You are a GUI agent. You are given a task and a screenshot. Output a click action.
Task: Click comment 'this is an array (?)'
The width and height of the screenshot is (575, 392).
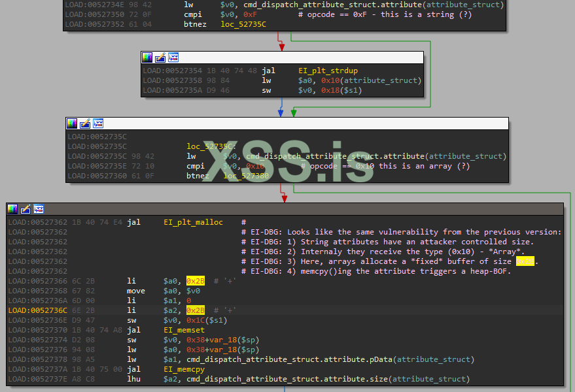click(x=425, y=167)
